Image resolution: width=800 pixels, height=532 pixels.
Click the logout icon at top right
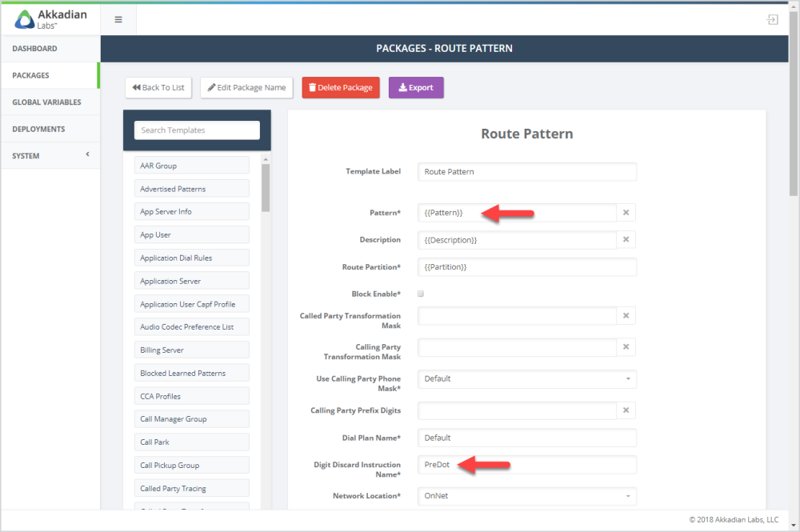pos(772,20)
